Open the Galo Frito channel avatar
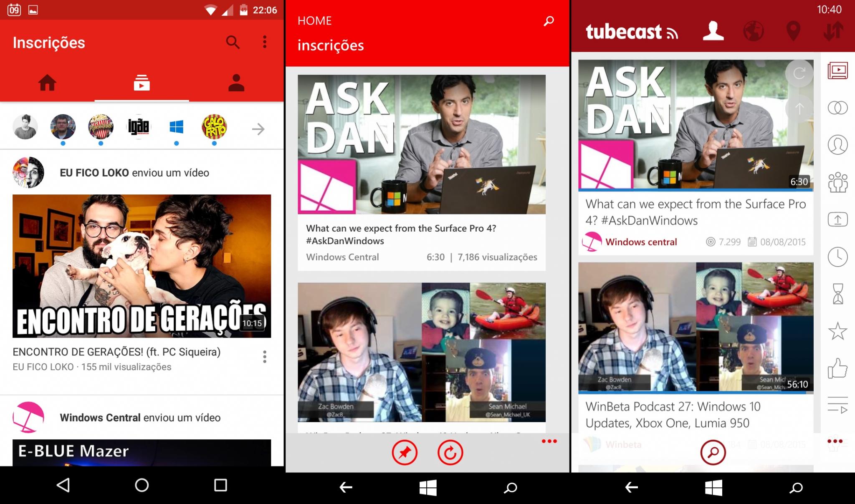The image size is (855, 504). 214,127
